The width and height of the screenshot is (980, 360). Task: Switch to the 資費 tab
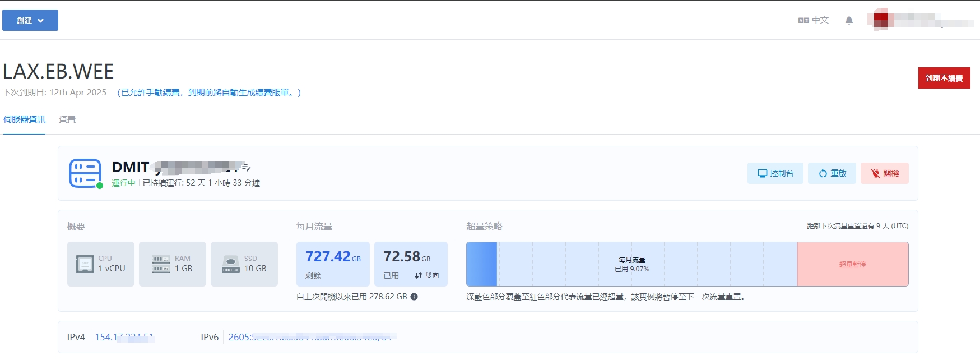coord(67,119)
